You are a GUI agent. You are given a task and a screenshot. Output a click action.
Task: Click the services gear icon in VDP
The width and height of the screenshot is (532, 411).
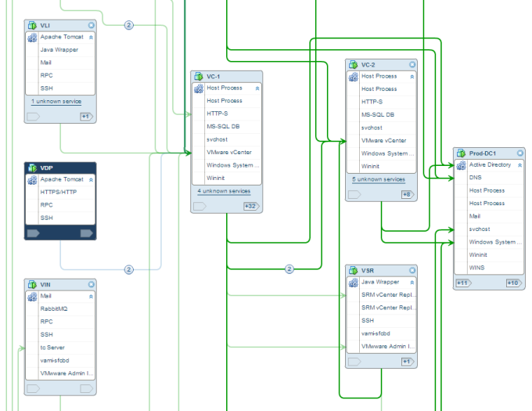click(x=32, y=180)
